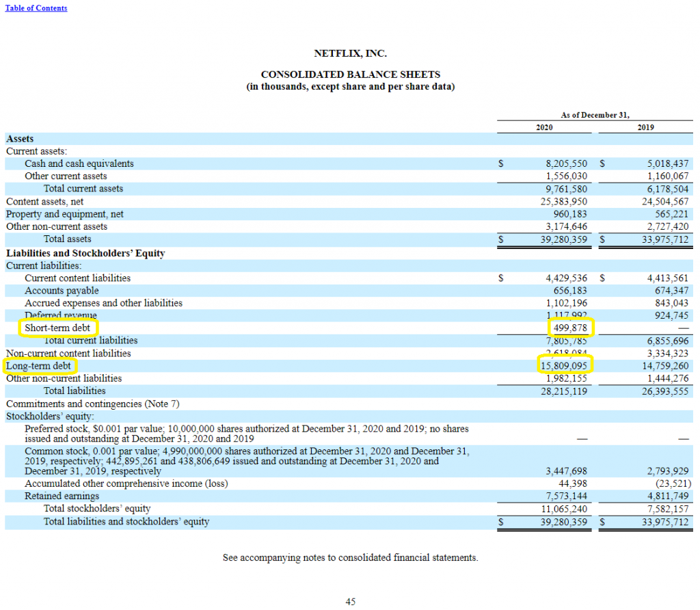Click short-term debt value 499,878
700x610 pixels.
(x=570, y=328)
